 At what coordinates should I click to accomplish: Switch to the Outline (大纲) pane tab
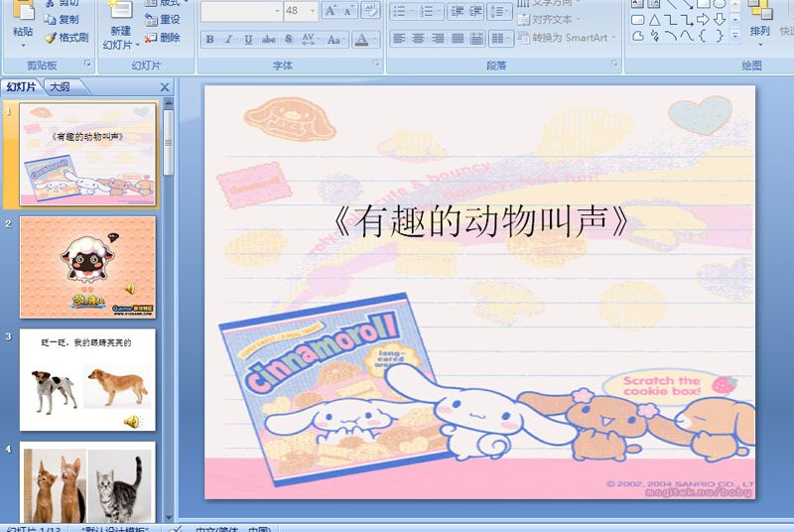[x=61, y=87]
